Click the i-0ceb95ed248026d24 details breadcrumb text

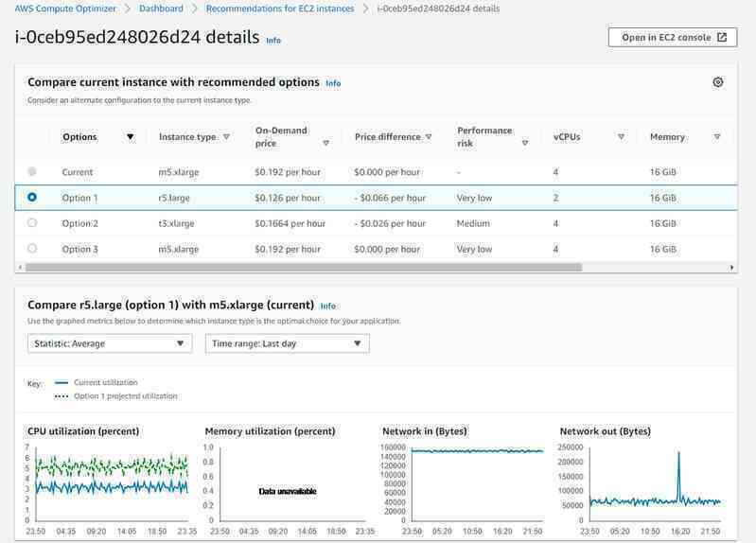click(438, 9)
